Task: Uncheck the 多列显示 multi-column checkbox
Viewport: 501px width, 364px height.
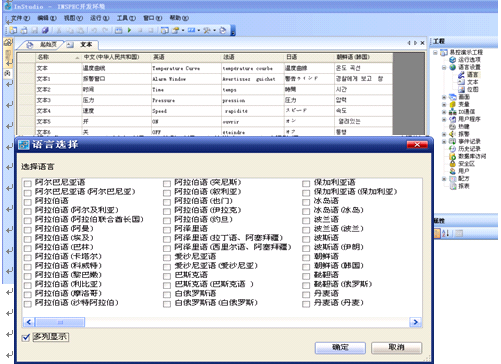Action: coord(26,337)
